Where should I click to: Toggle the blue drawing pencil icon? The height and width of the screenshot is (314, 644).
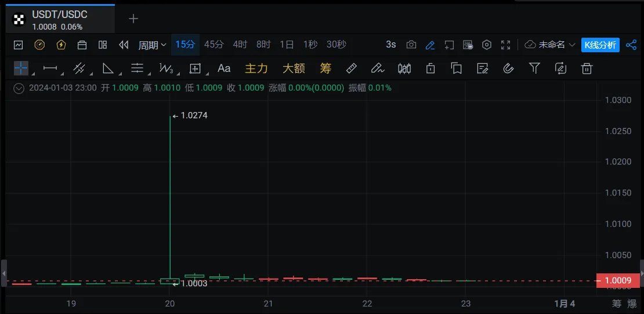[430, 45]
